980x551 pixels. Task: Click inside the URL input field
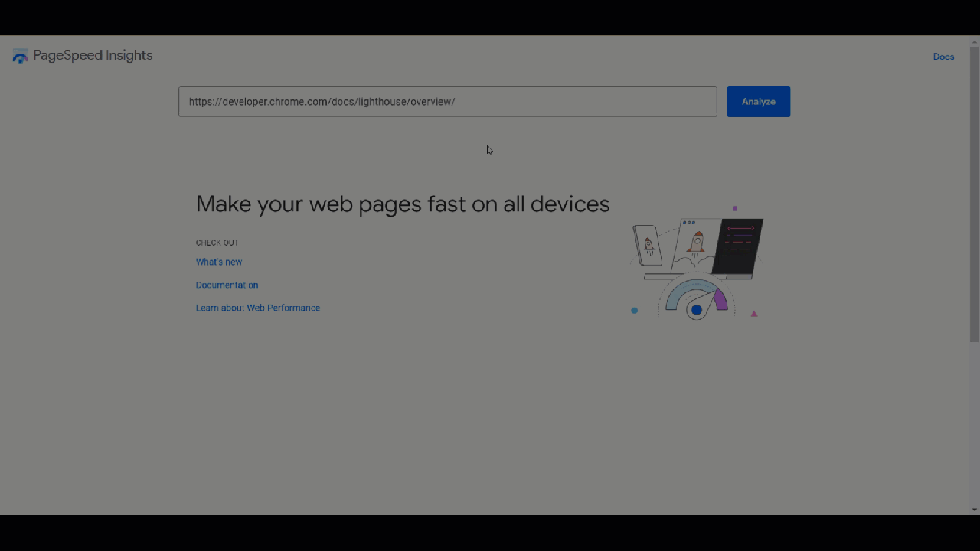point(447,101)
